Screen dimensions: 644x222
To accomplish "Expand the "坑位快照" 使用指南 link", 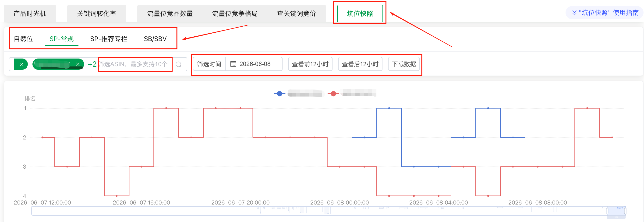I will 605,13.
